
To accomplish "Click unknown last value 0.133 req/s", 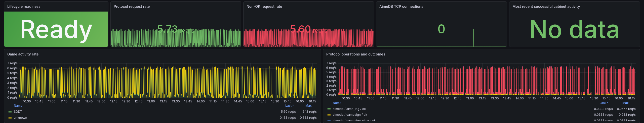I will tap(288, 118).
